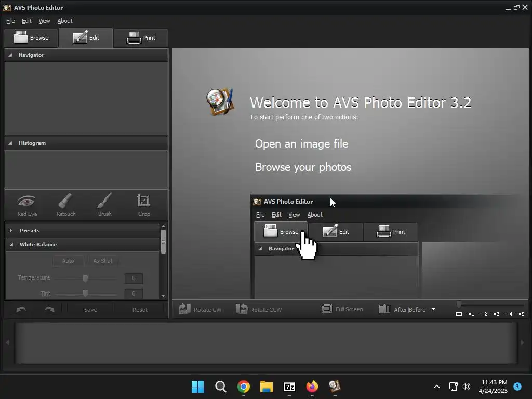Collapse the White Balance section

pos(11,244)
